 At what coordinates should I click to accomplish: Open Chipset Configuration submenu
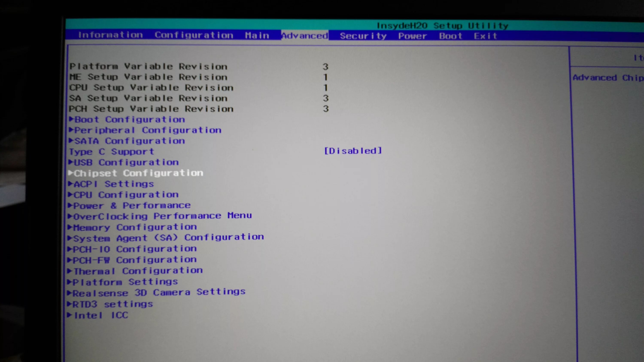pos(137,172)
